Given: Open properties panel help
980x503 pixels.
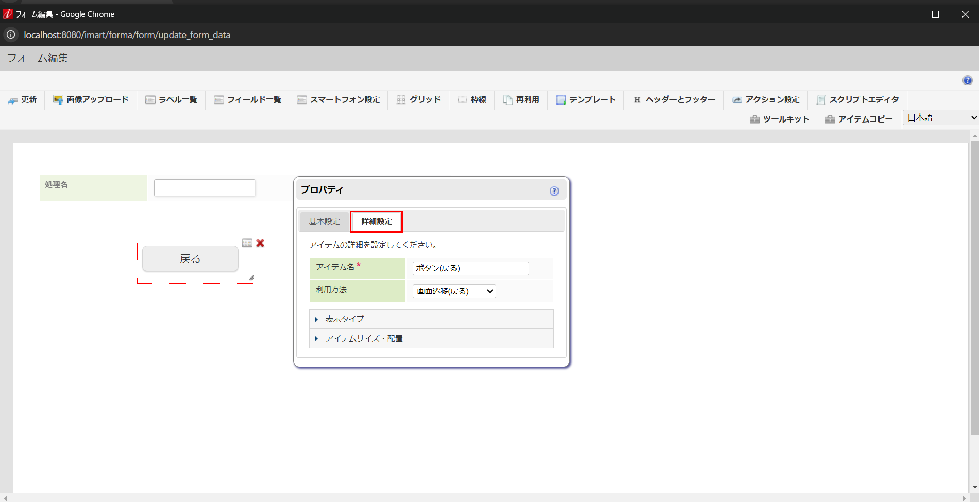Looking at the screenshot, I should click(554, 190).
